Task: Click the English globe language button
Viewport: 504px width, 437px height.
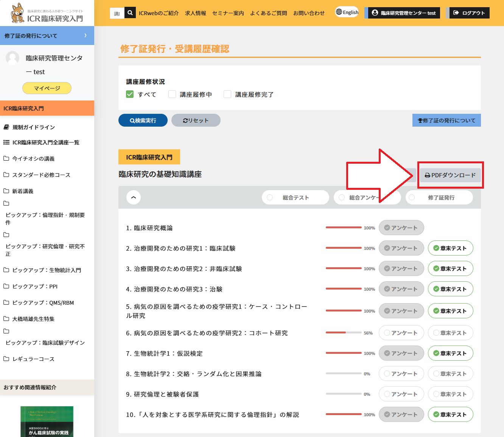Action: point(347,12)
